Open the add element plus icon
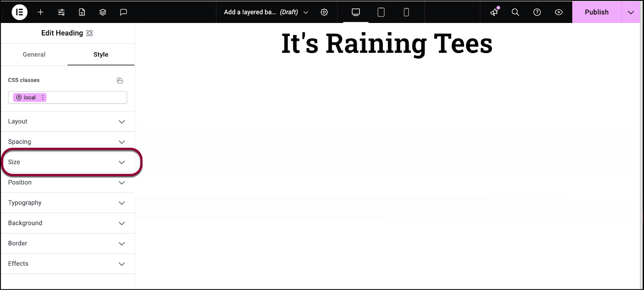 tap(40, 12)
